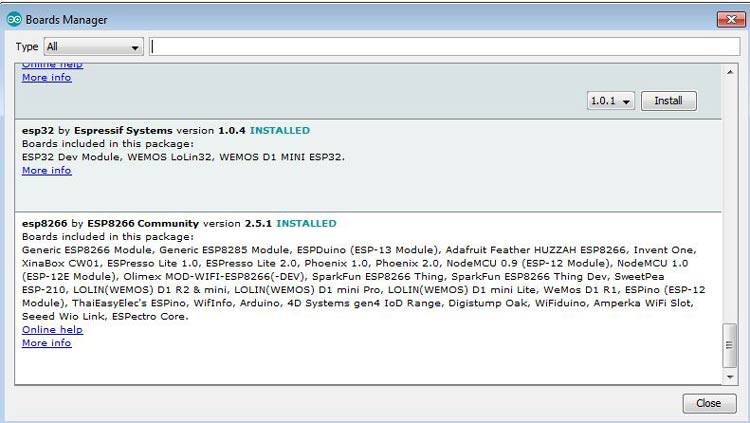The image size is (750, 423).
Task: Click the scrollbar up arrow
Action: [729, 72]
